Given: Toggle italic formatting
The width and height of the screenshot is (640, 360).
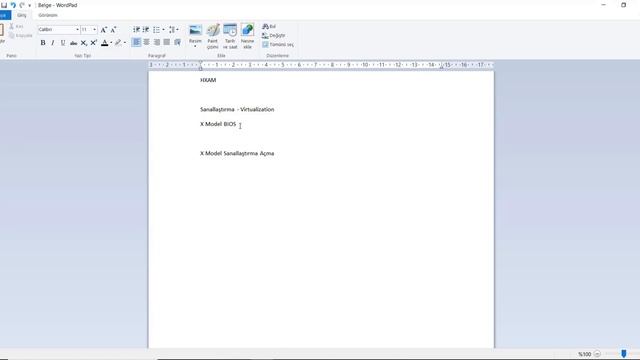Looking at the screenshot, I should 53,42.
